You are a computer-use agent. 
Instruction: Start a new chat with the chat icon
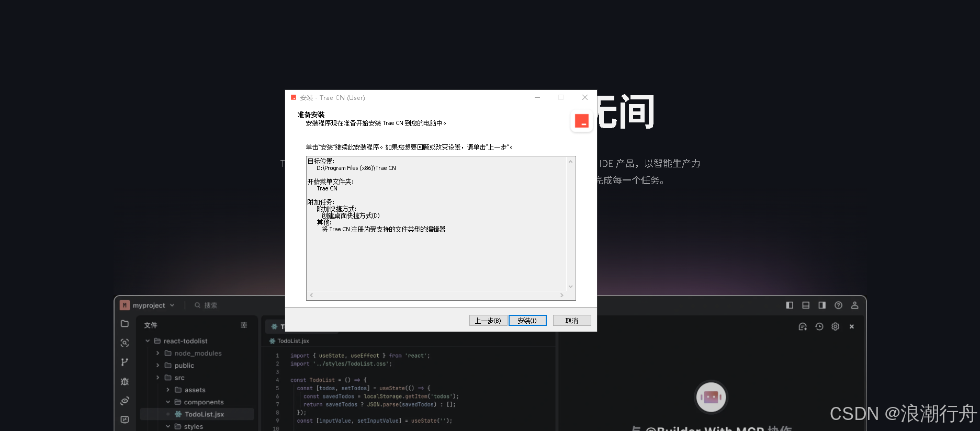pos(803,326)
